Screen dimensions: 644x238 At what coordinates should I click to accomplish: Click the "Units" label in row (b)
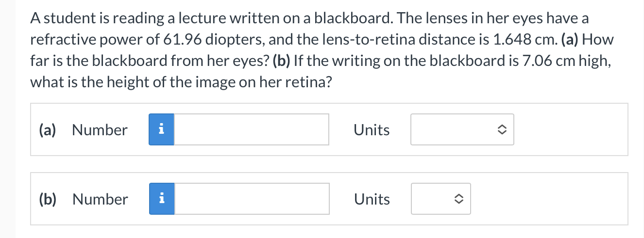[x=372, y=199]
